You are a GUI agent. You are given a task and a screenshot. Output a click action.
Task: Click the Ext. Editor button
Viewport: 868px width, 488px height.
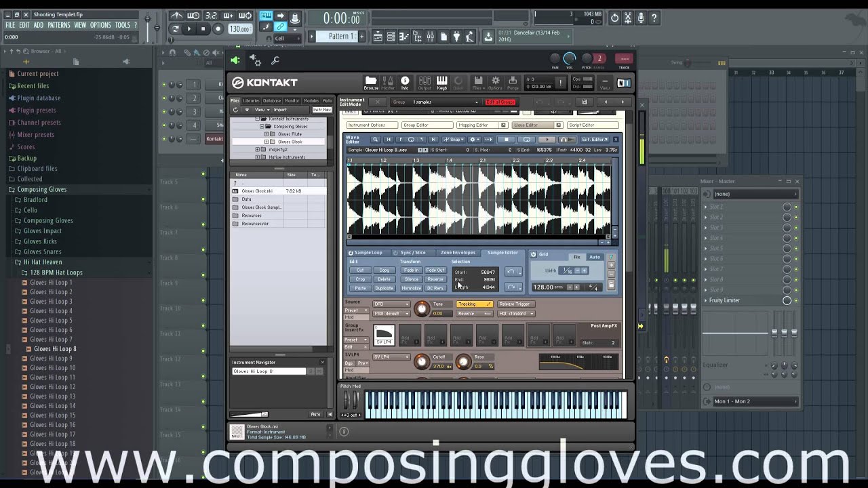pos(594,140)
